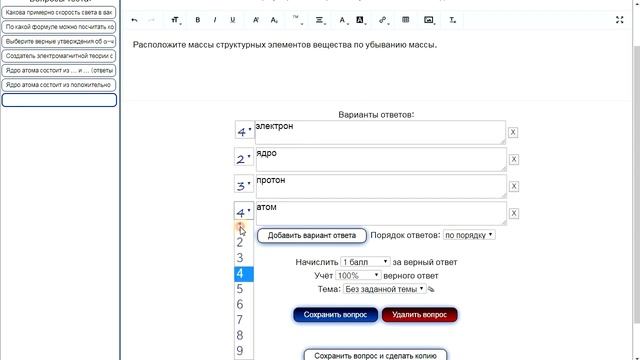The height and width of the screenshot is (360, 640).
Task: Open question "Ядро атома состоит из … и …"
Action: [59, 71]
